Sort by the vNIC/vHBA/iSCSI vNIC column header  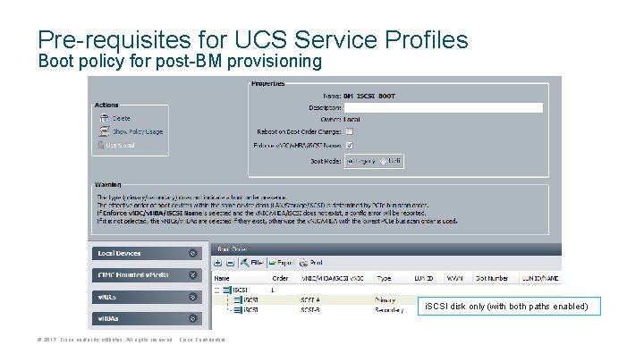(336, 278)
